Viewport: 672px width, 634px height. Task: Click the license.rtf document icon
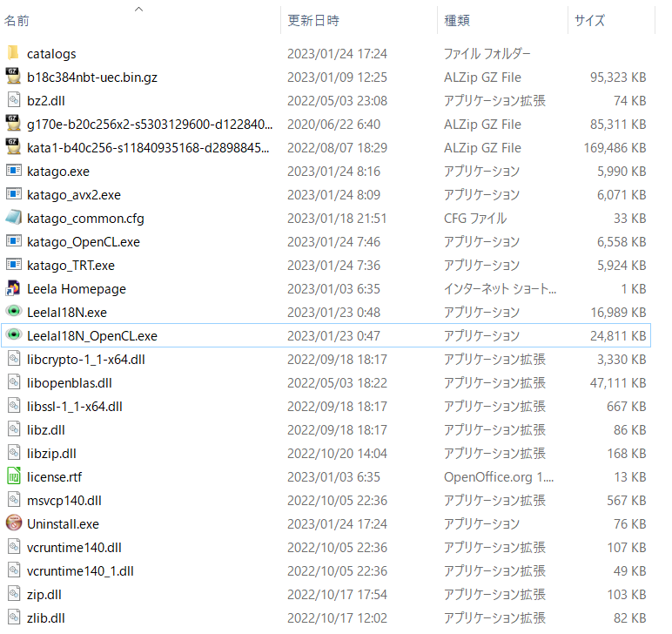pos(14,476)
